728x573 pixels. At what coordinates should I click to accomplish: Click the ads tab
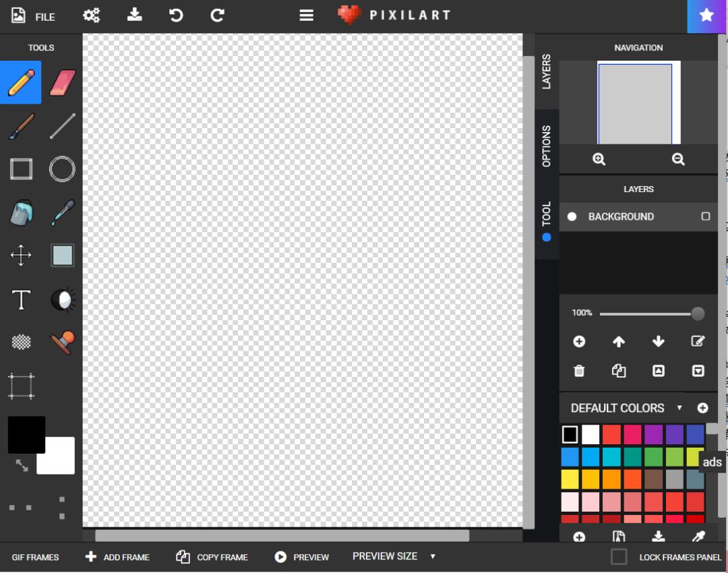tap(712, 462)
